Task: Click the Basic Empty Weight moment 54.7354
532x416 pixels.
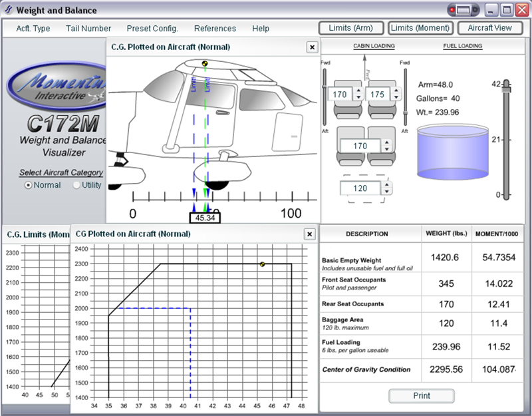Action: [x=499, y=258]
